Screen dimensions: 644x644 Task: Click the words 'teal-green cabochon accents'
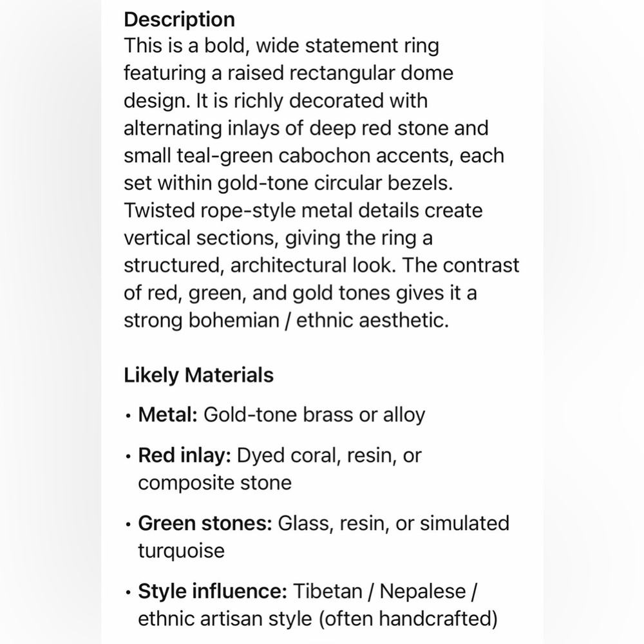[316, 156]
